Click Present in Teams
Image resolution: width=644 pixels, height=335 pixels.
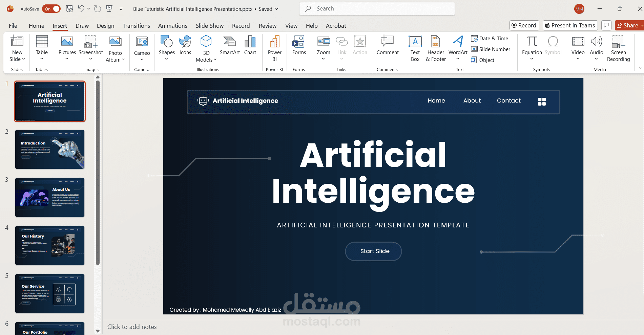(x=570, y=25)
